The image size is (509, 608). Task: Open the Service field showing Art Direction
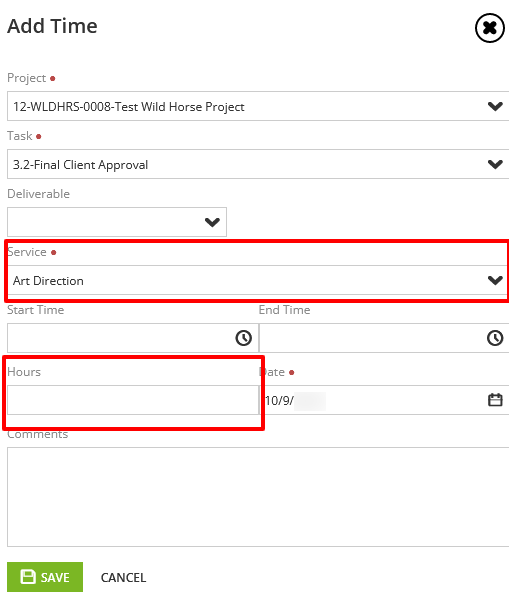pos(258,280)
